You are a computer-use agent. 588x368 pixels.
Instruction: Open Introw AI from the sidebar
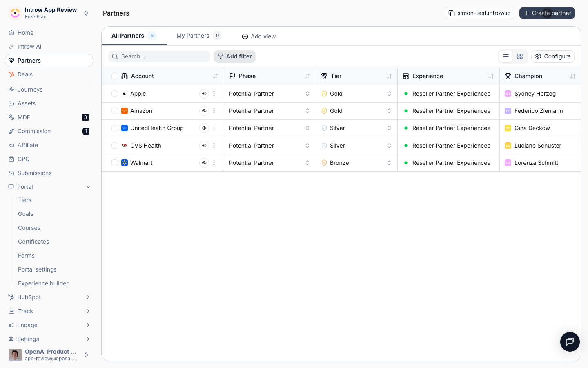click(x=49, y=47)
